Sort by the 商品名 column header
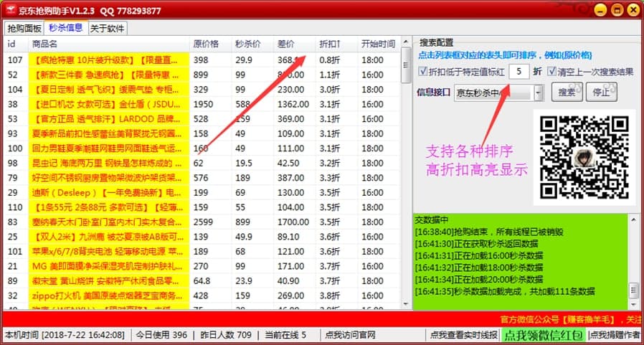This screenshot has height=345, width=644. pos(109,44)
